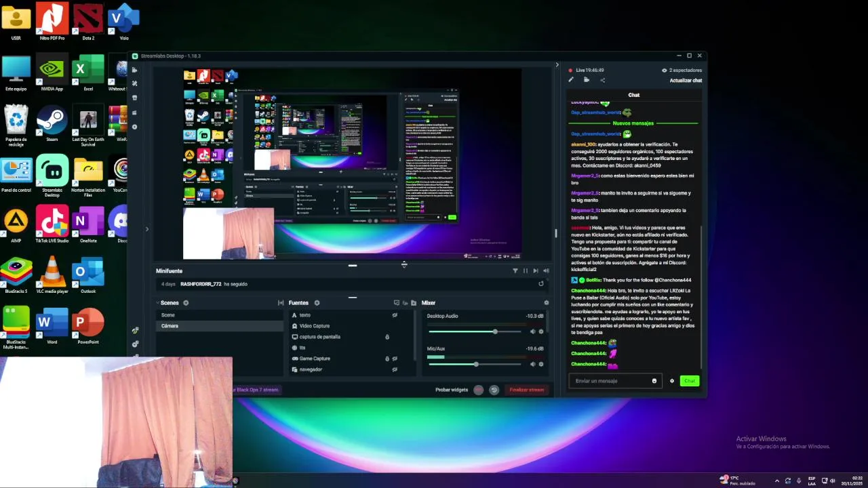
Task: Open Papelera de reciclaje icon
Action: click(x=16, y=125)
